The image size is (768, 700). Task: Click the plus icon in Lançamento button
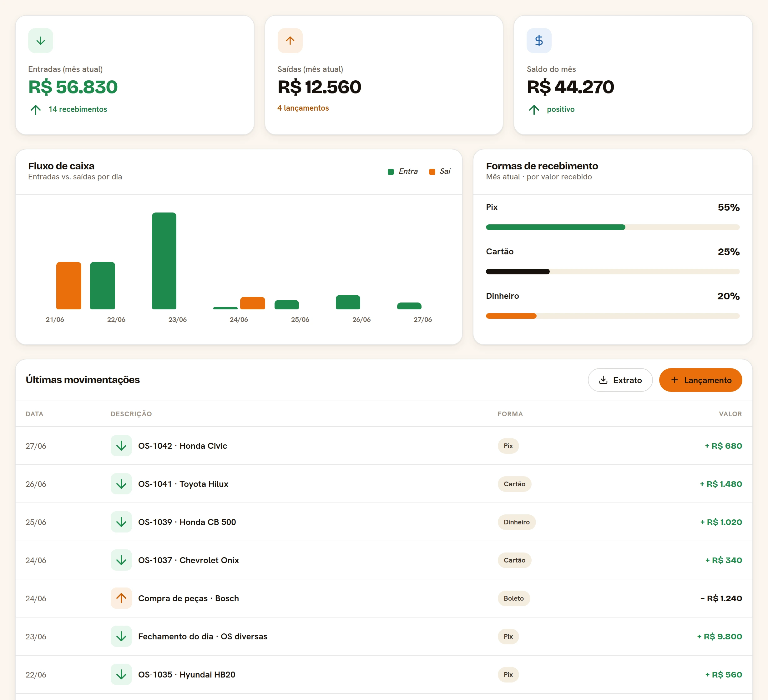[674, 380]
